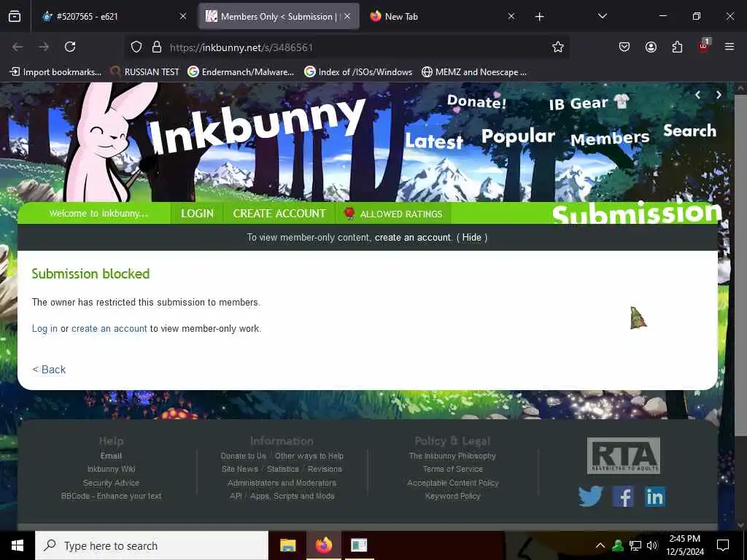The height and width of the screenshot is (560, 747).
Task: Click the taskbar search box
Action: [x=152, y=545]
